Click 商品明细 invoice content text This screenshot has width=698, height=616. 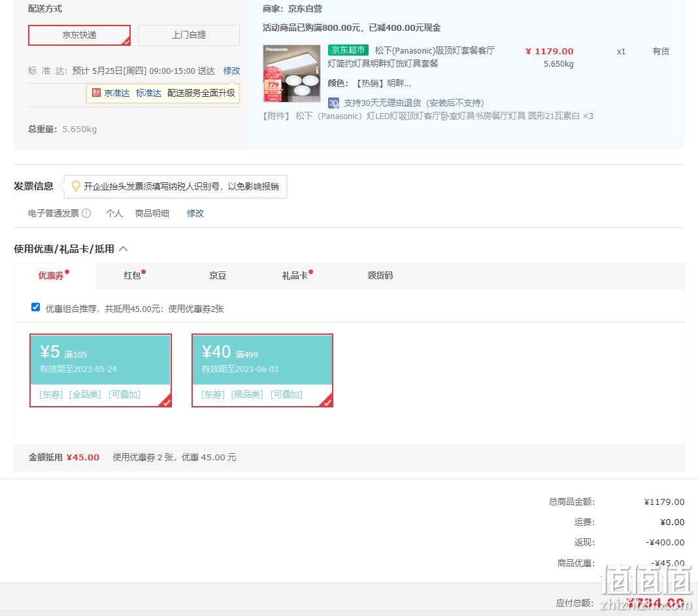click(152, 213)
